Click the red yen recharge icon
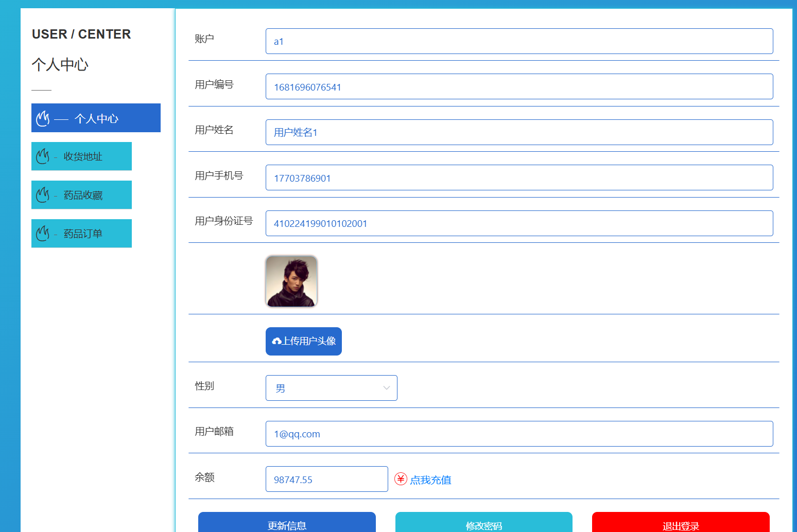Screen dimensions: 797x532 pyautogui.click(x=401, y=479)
